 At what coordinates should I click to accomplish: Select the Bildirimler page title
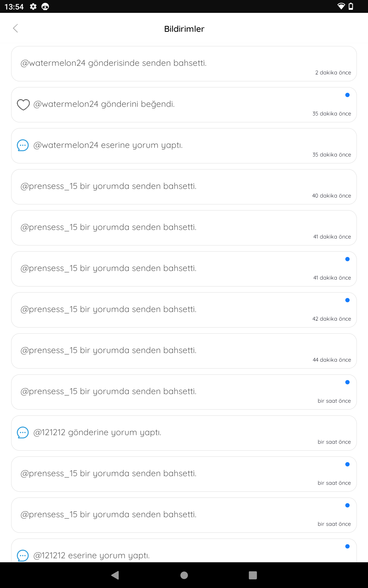tap(184, 29)
